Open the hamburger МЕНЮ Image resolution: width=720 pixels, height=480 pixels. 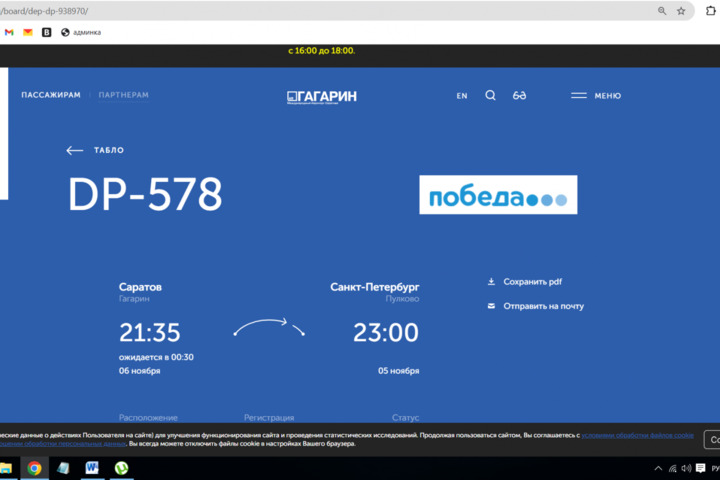596,96
